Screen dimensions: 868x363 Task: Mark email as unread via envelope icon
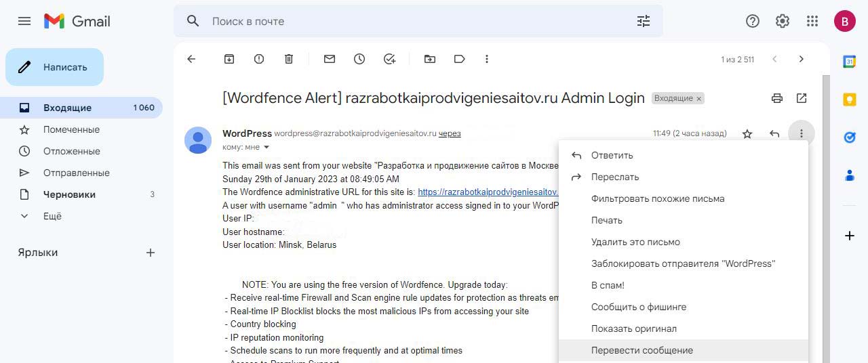[330, 59]
